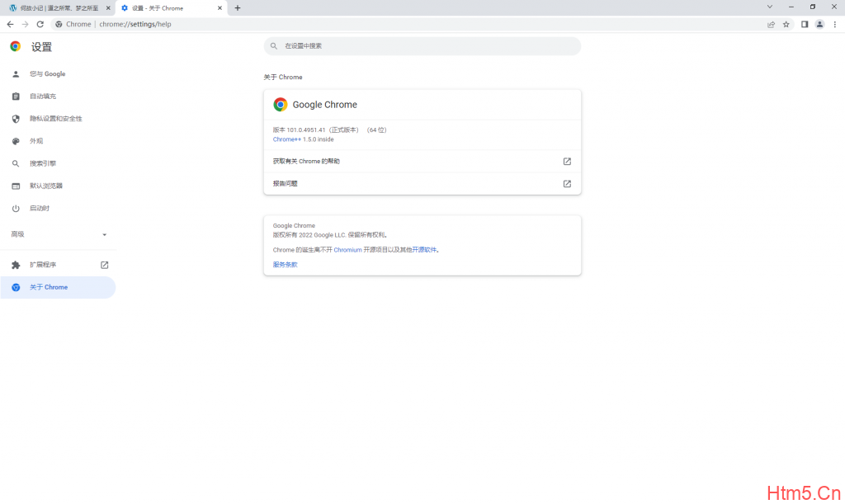Image resolution: width=845 pixels, height=504 pixels.
Task: Open a new tab with the plus button
Action: 238,8
